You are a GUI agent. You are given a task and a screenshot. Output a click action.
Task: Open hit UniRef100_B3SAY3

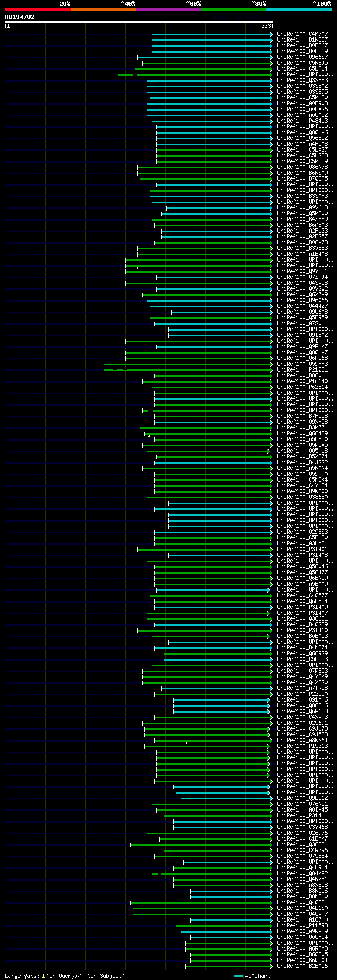302,196
